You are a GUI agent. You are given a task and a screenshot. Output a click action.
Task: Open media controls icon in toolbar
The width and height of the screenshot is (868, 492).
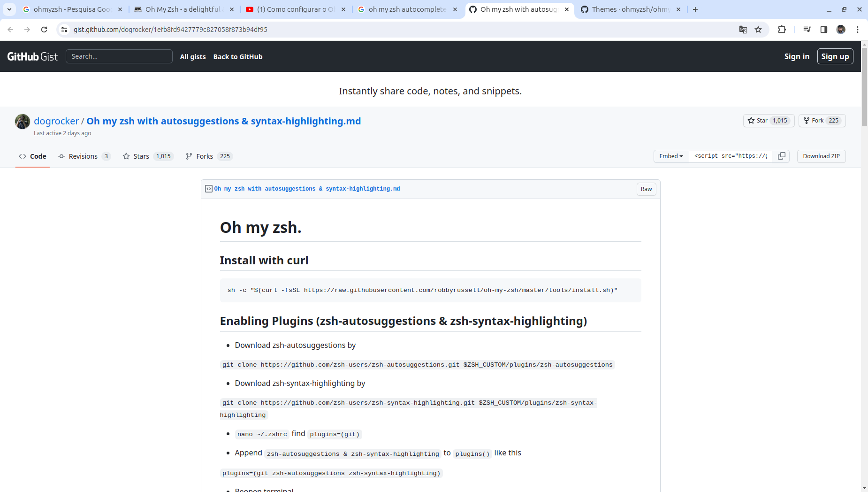(807, 30)
